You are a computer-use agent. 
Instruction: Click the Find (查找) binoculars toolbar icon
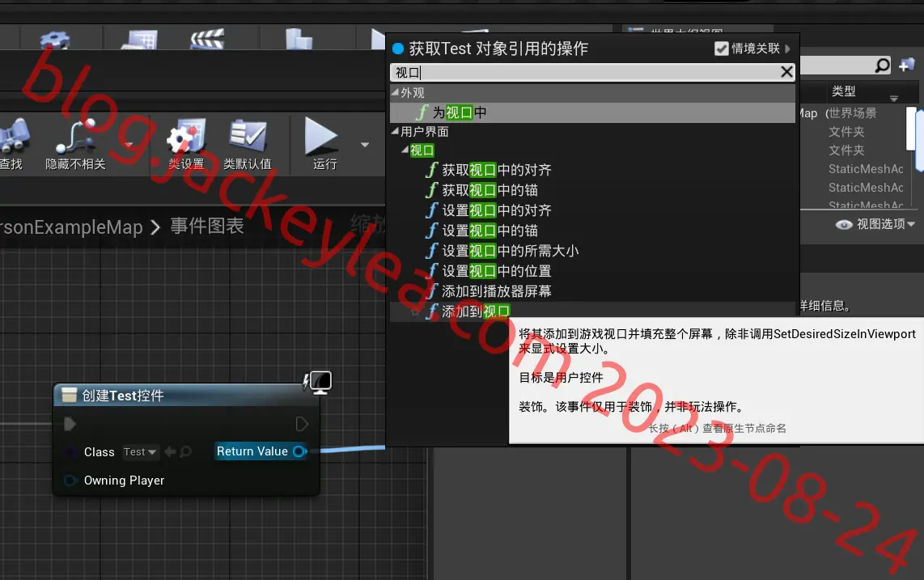[13, 137]
